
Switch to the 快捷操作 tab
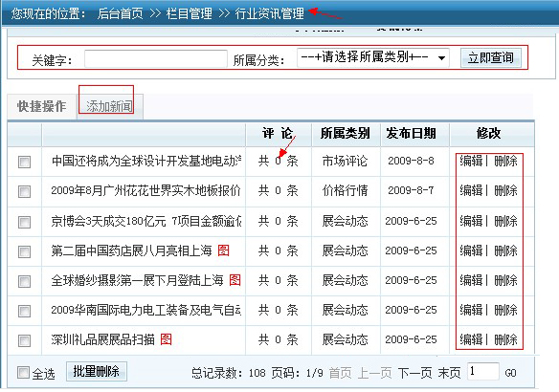42,106
